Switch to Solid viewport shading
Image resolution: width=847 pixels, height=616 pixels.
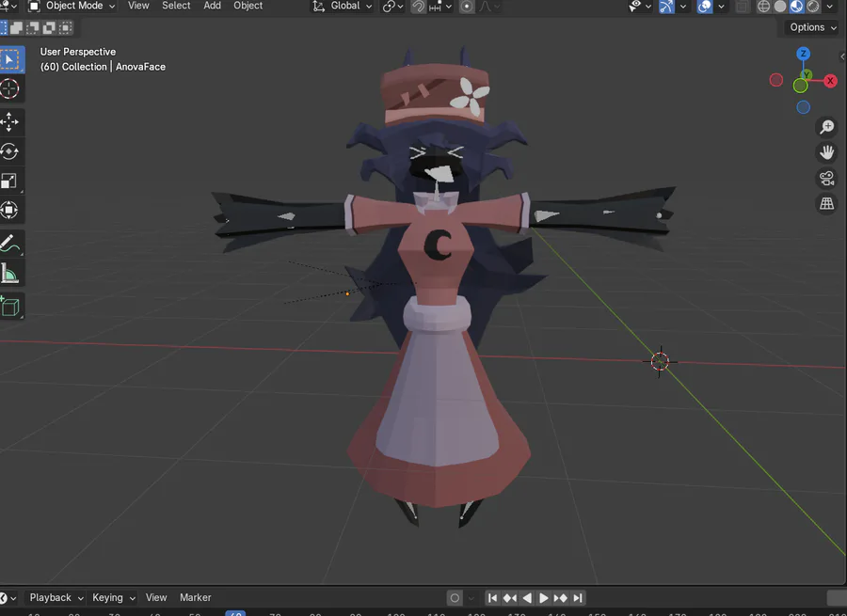click(780, 7)
